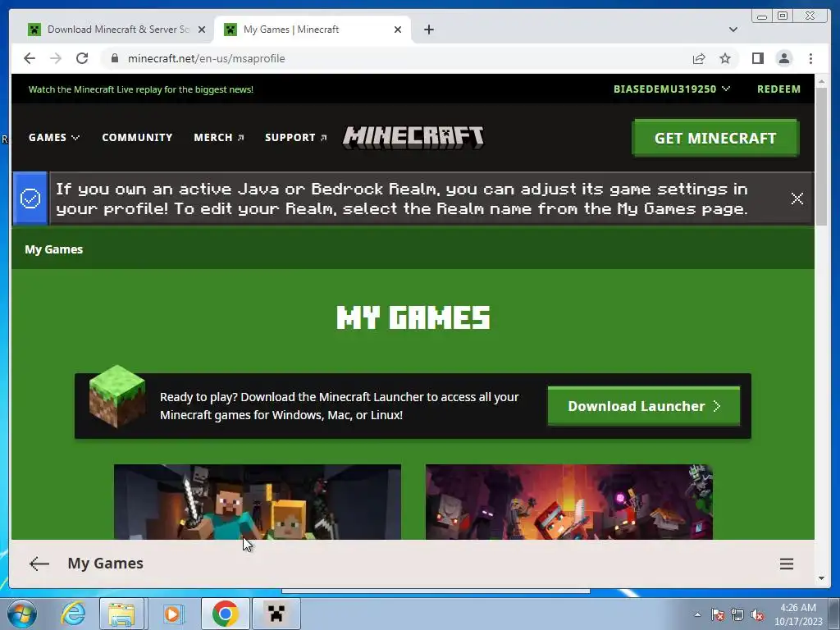
Task: Switch to Download Minecraft & Server tab
Action: tap(116, 30)
